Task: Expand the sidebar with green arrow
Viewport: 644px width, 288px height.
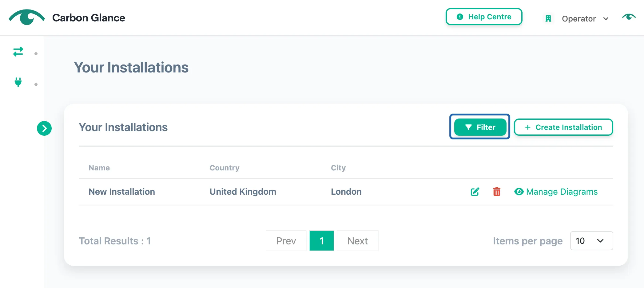Action: (44, 128)
